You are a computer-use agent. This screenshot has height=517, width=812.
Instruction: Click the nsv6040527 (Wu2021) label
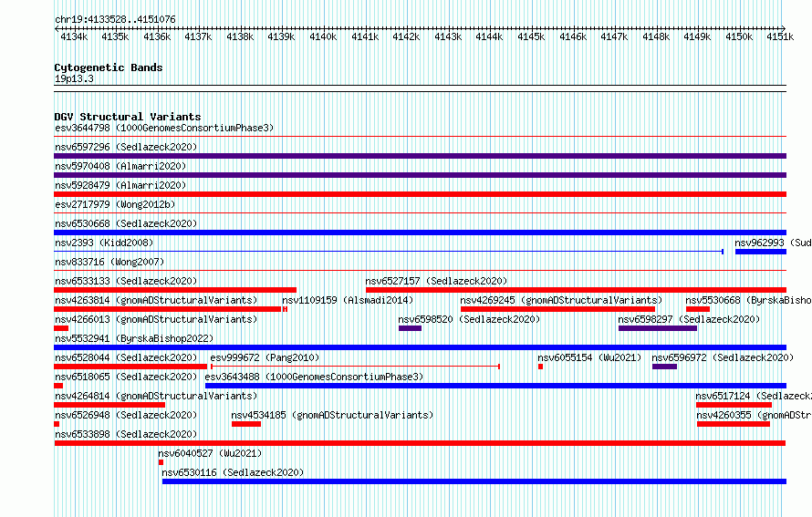pyautogui.click(x=210, y=453)
